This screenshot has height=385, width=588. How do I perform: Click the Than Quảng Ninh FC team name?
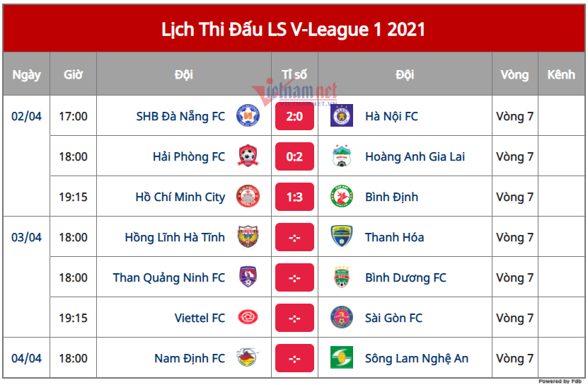169,277
